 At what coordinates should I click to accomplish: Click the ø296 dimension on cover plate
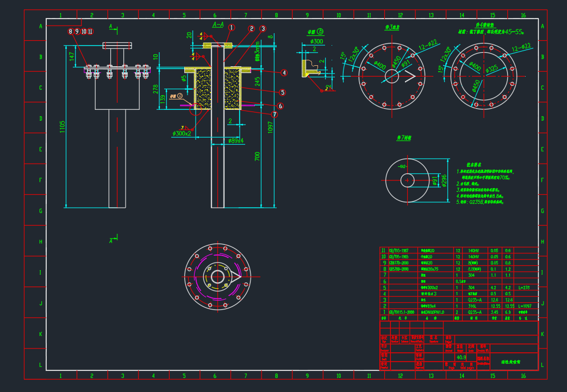pyautogui.click(x=444, y=181)
